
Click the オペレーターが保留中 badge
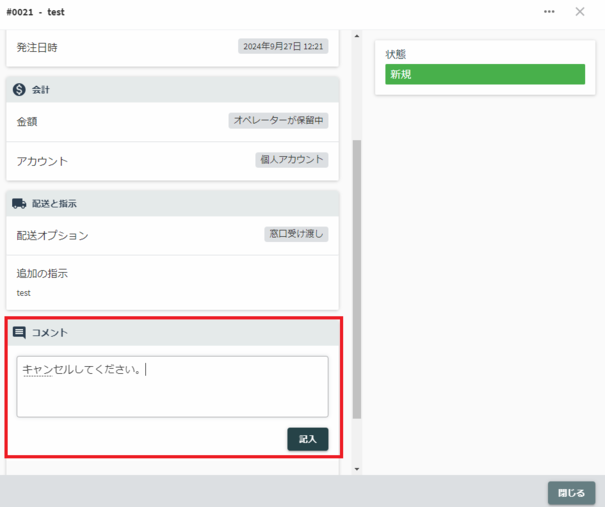tap(278, 121)
